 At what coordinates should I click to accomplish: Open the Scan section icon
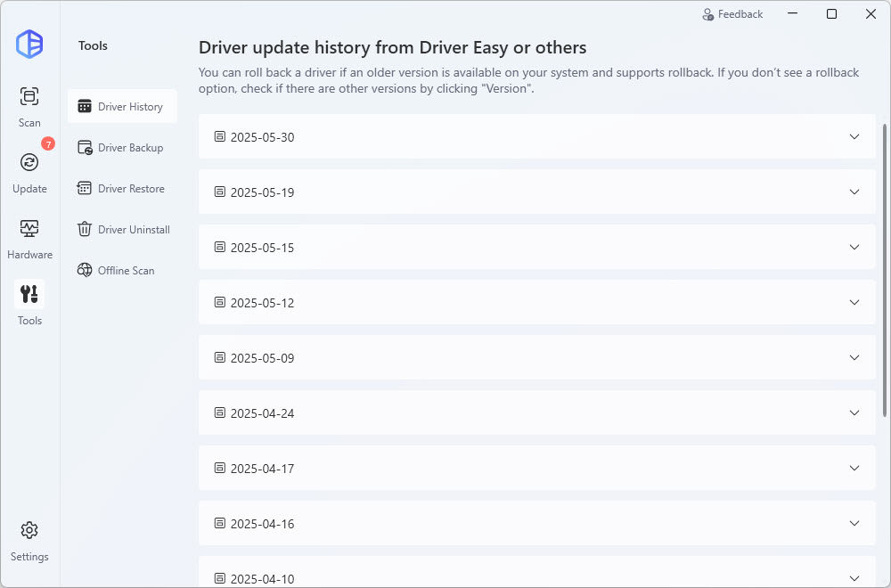(x=29, y=97)
